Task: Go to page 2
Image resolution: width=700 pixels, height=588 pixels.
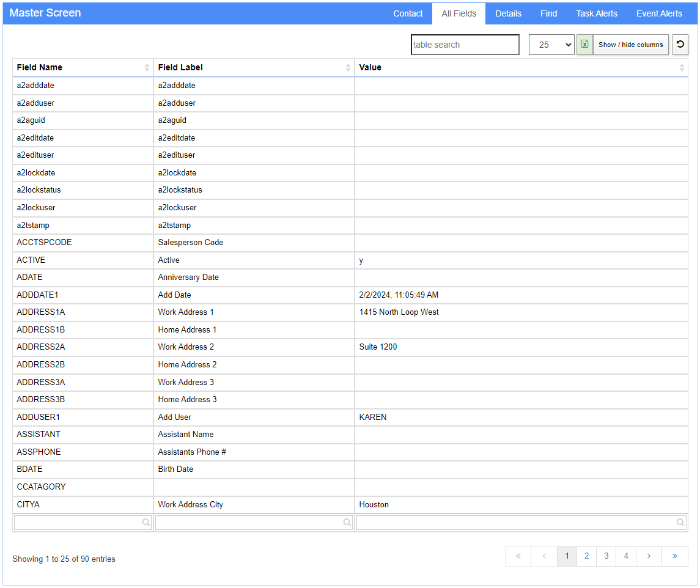Action: (587, 556)
